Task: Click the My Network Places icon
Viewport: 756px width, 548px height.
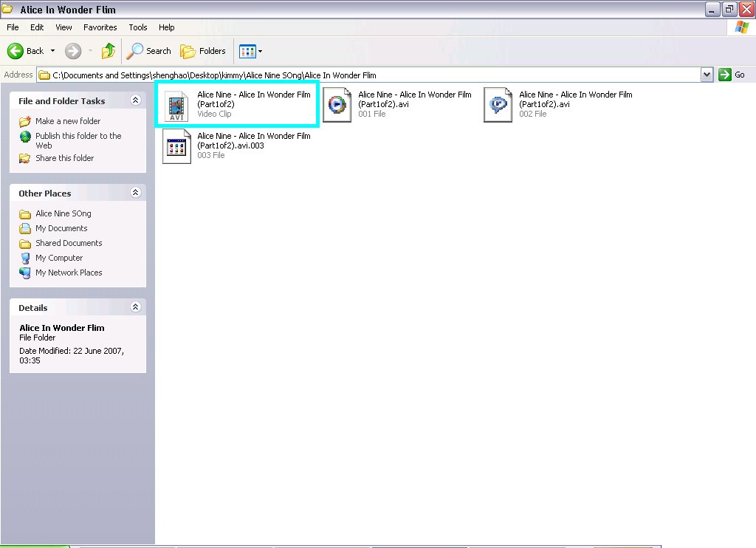Action: tap(25, 273)
